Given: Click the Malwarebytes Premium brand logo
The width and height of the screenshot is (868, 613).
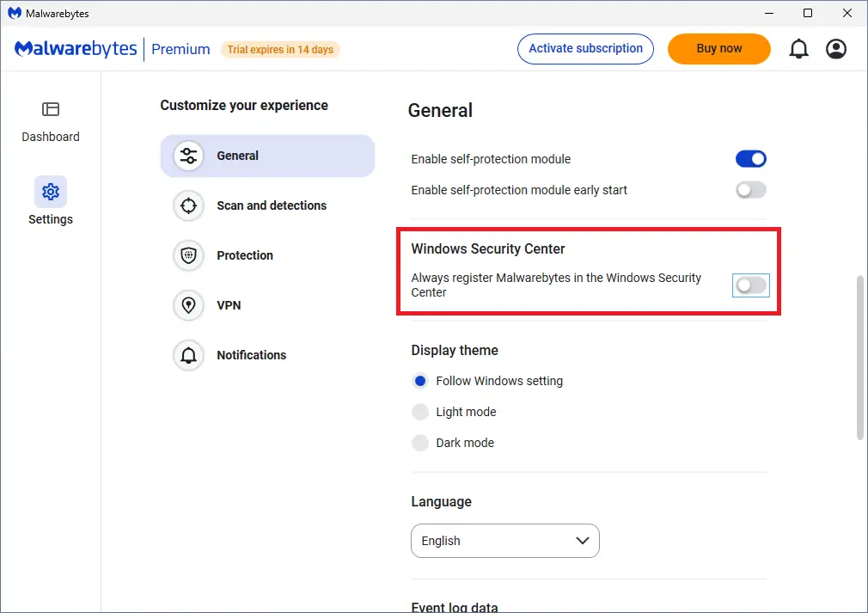Looking at the screenshot, I should [x=113, y=49].
